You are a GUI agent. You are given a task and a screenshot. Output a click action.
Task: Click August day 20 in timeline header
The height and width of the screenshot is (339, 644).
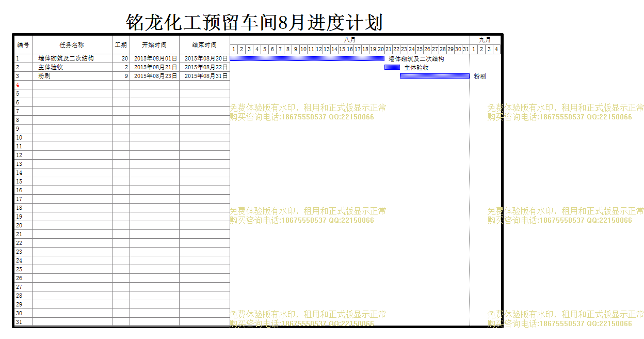pyautogui.click(x=381, y=50)
